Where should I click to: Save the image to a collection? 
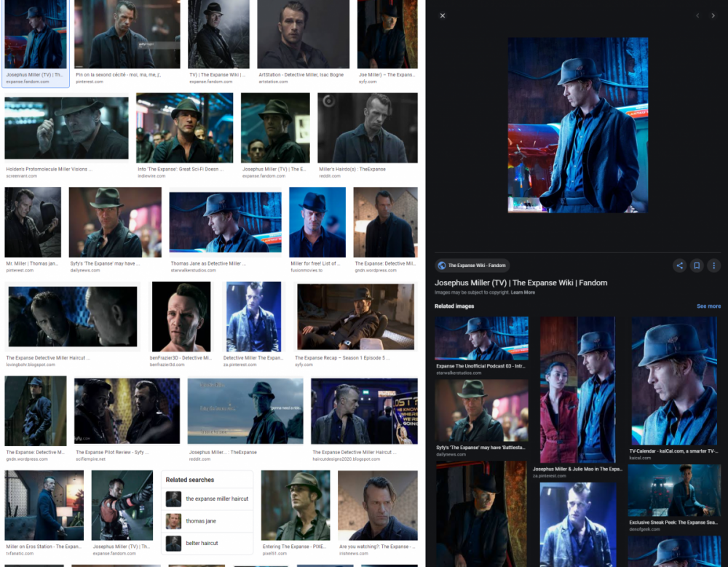(697, 266)
